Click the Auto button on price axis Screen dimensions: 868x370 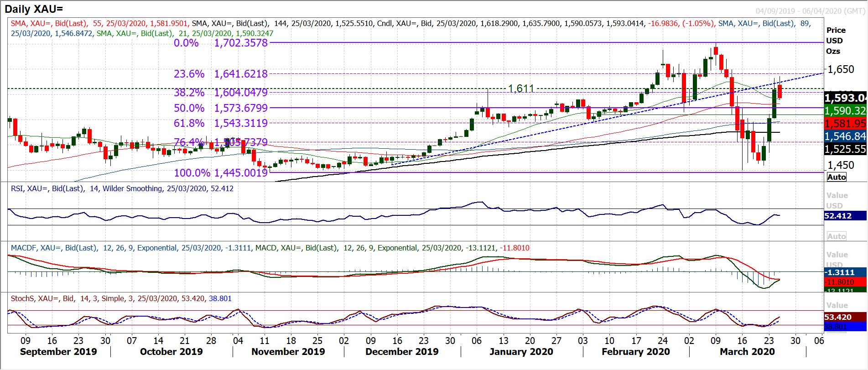click(837, 177)
